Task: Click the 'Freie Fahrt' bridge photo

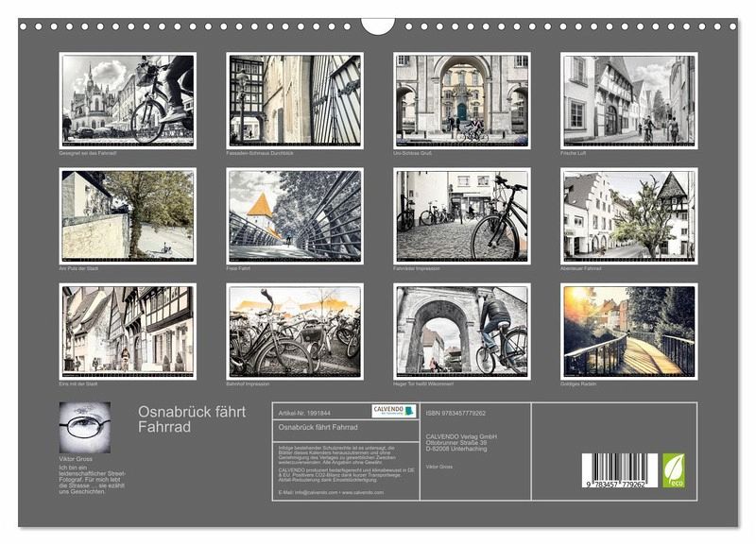Action: 295,215
